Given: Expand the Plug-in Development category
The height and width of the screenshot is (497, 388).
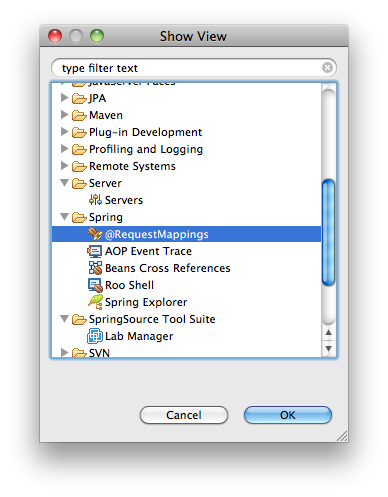Looking at the screenshot, I should pos(64,132).
